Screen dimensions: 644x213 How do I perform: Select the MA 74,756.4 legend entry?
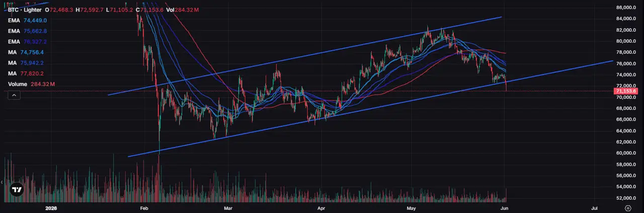click(26, 52)
